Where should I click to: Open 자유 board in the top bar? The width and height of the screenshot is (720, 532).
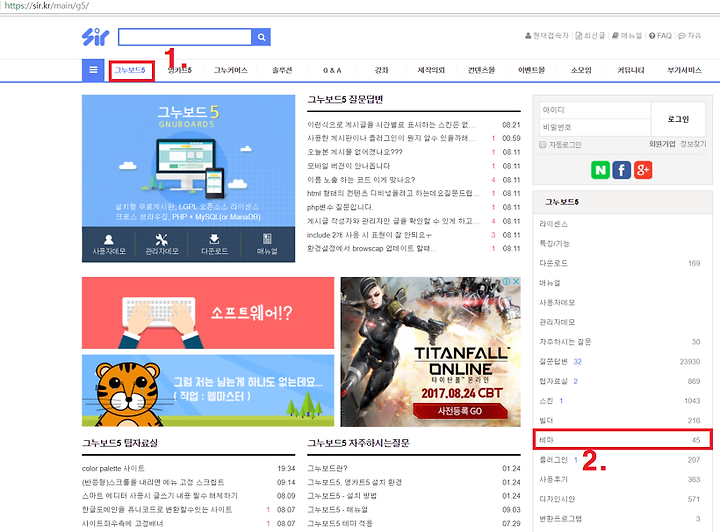pos(690,35)
